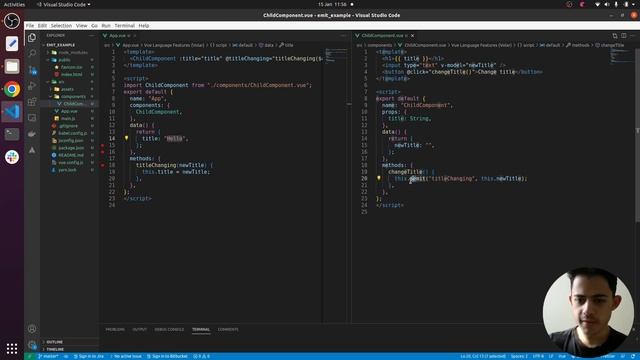
Task: Open Manage gear icon in activity bar
Action: click(x=32, y=345)
